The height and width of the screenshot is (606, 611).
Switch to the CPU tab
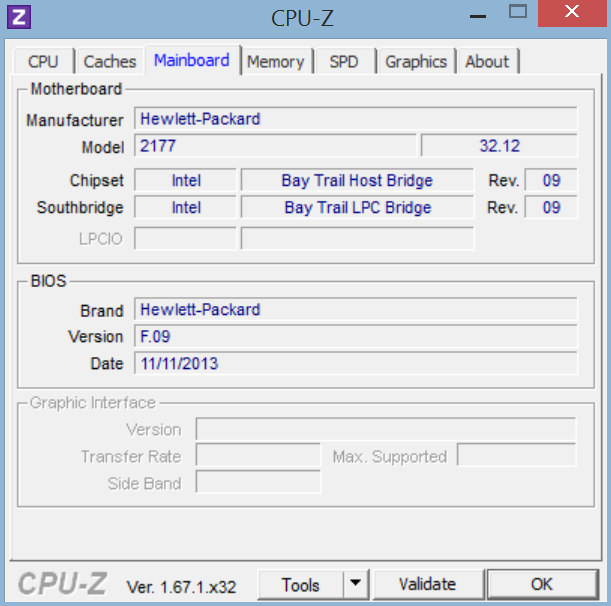coord(43,62)
